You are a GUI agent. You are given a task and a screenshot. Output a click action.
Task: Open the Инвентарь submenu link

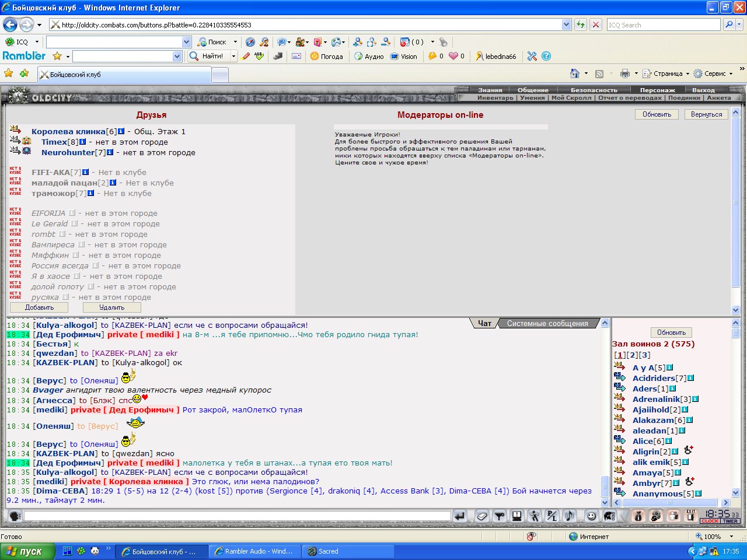coord(495,97)
